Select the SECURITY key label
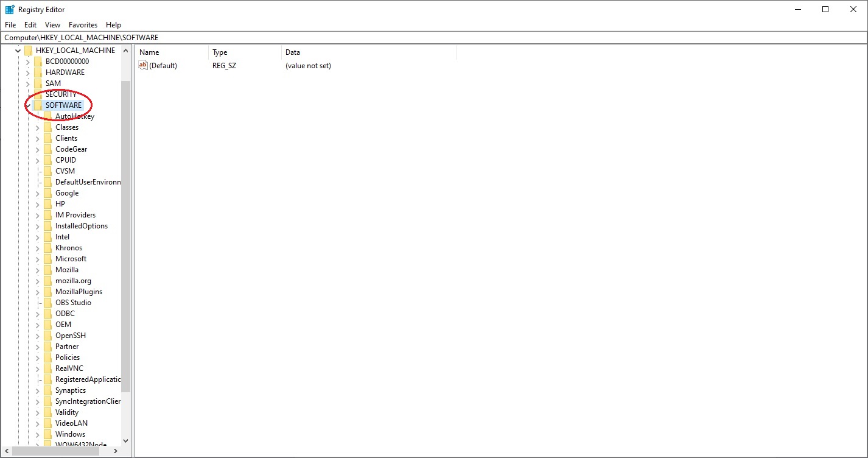 pyautogui.click(x=61, y=94)
